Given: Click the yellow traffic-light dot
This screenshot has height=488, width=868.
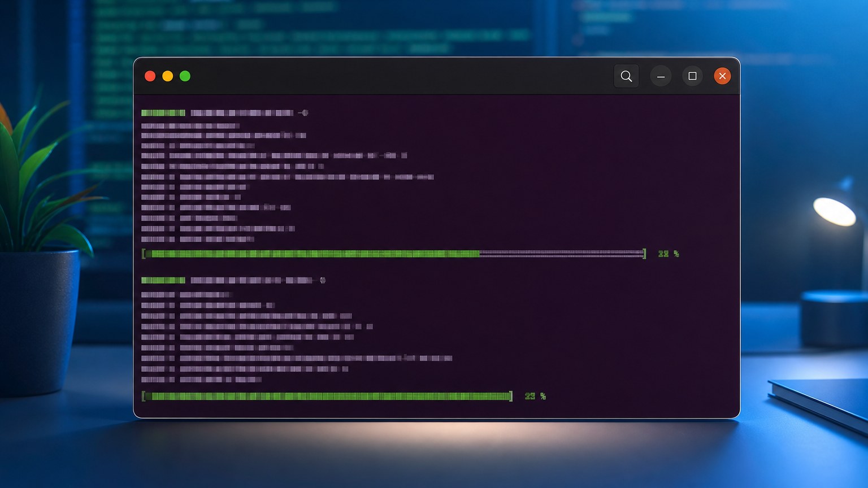Looking at the screenshot, I should 168,76.
